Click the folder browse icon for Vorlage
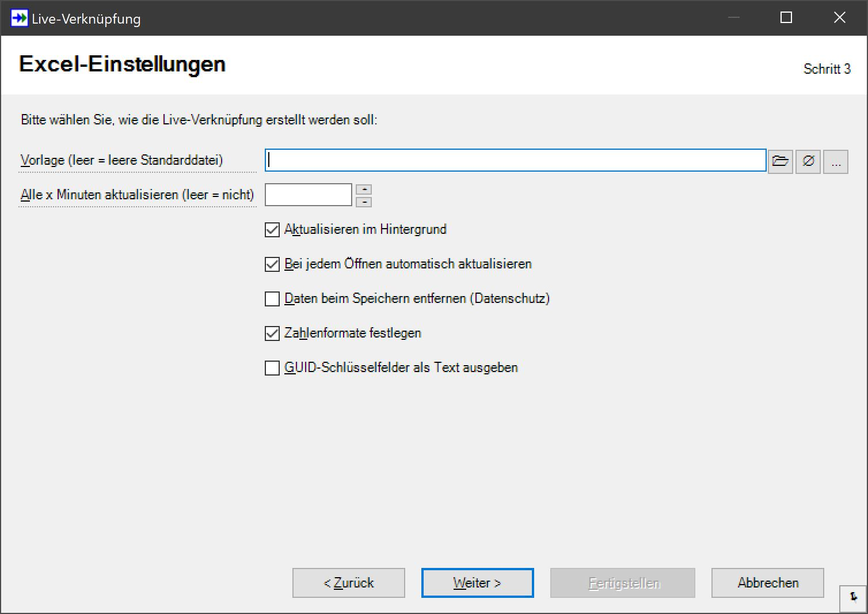 [781, 161]
